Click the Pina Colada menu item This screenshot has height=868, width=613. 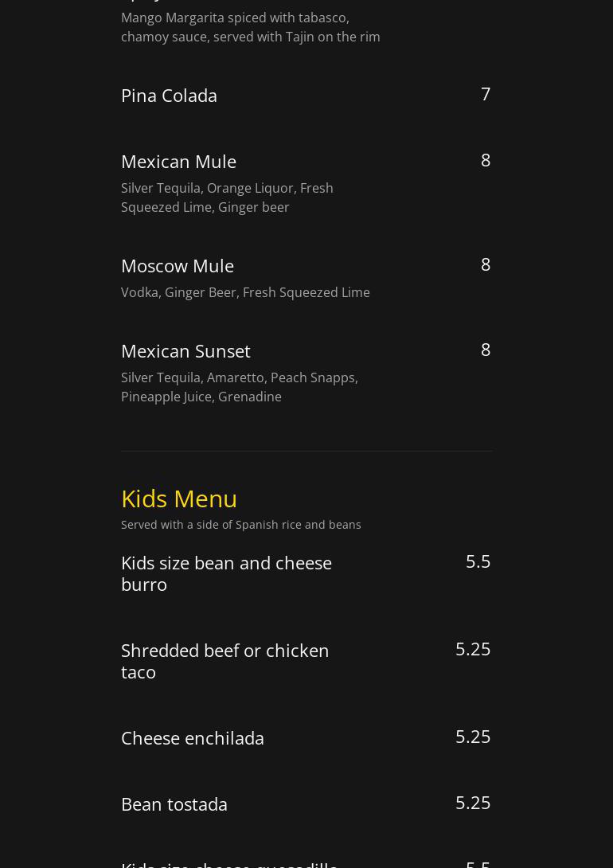pos(169,96)
